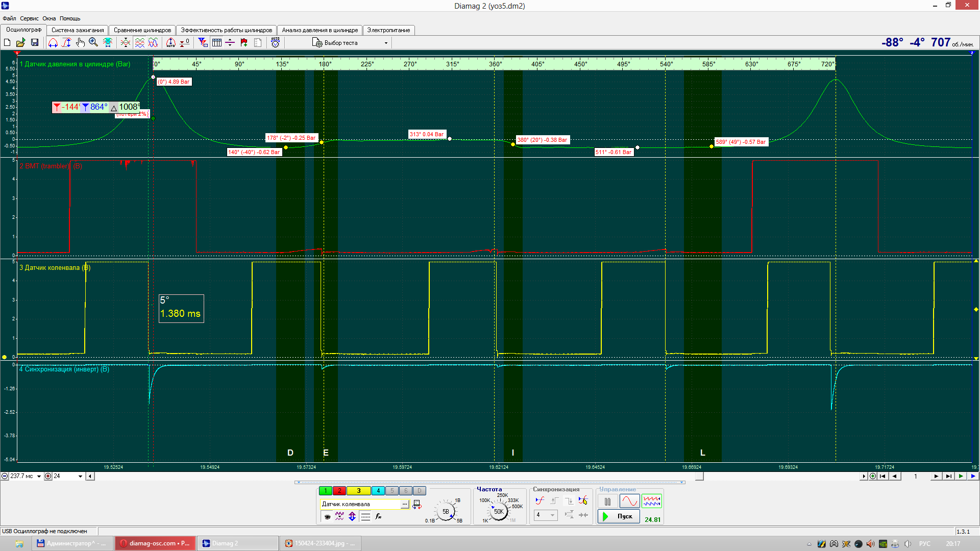
Task: Click the AUTO voltmeter toolbar icon
Action: tap(276, 43)
